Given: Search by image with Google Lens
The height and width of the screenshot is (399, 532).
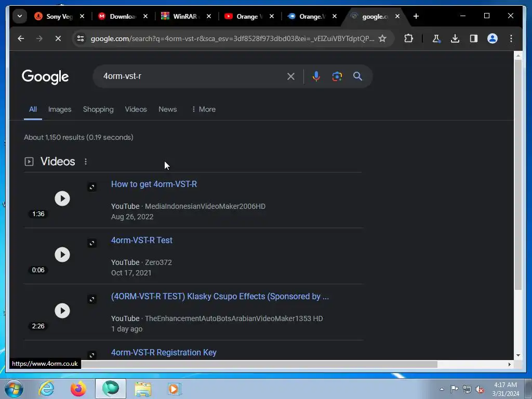Looking at the screenshot, I should [x=337, y=76].
